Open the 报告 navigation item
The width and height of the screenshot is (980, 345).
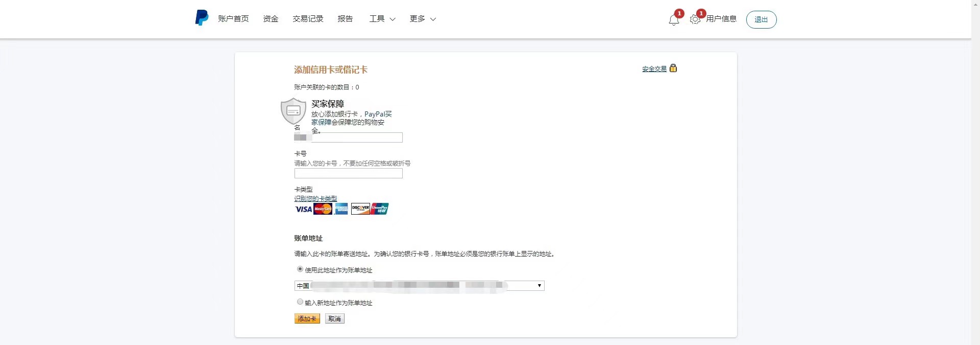[x=345, y=19]
